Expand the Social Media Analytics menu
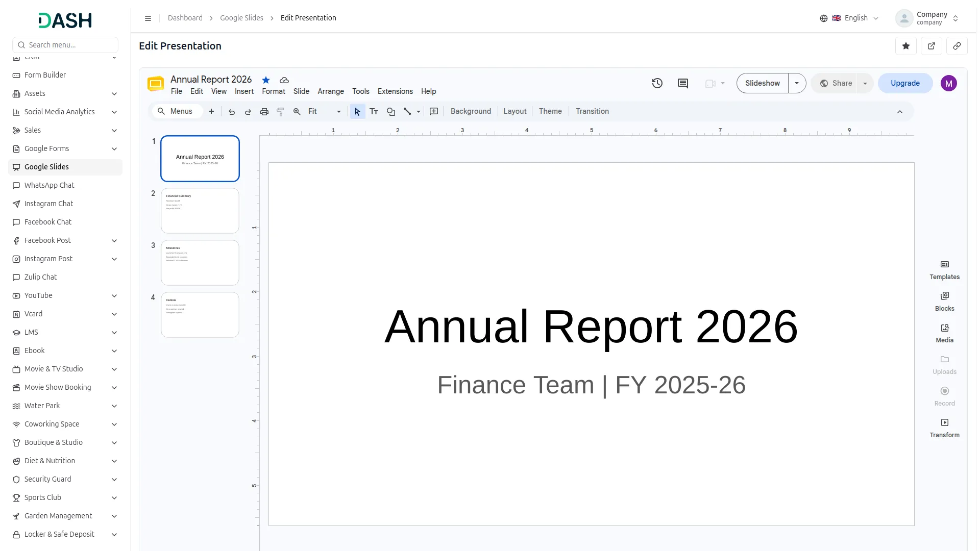The width and height of the screenshot is (980, 551). (x=65, y=112)
